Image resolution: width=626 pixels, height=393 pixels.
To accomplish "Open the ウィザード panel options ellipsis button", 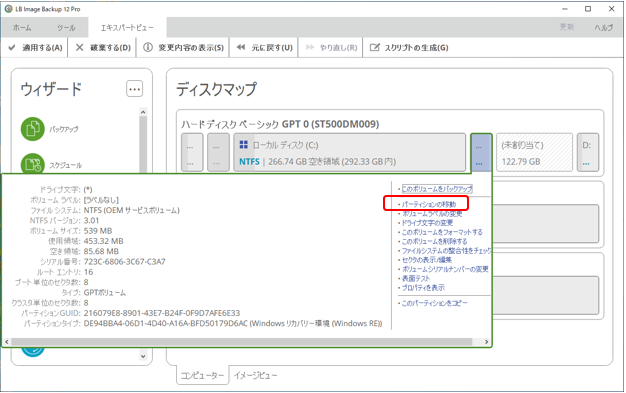I will (x=135, y=89).
